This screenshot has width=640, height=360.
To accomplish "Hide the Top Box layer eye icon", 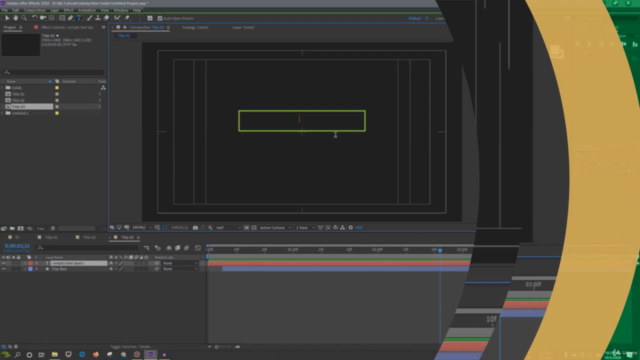I will (x=4, y=269).
